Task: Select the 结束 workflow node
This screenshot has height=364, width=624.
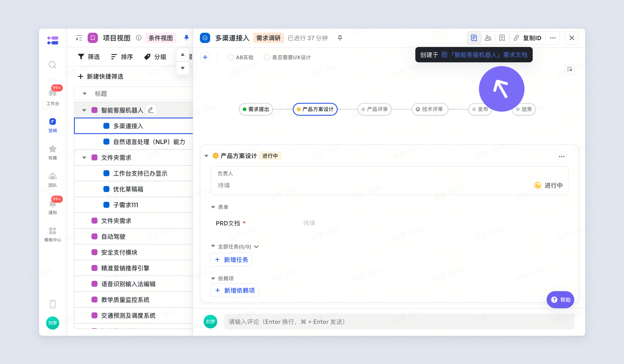Action: click(524, 109)
